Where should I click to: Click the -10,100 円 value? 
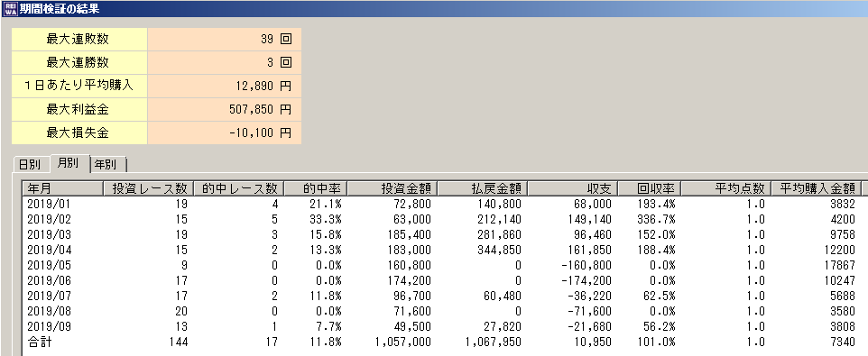tap(260, 132)
